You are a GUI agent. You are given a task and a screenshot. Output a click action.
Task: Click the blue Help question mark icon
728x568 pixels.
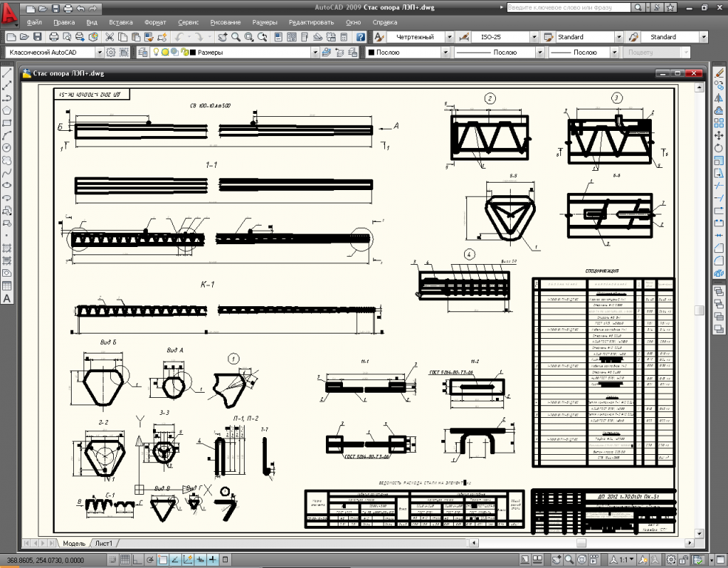[360, 37]
